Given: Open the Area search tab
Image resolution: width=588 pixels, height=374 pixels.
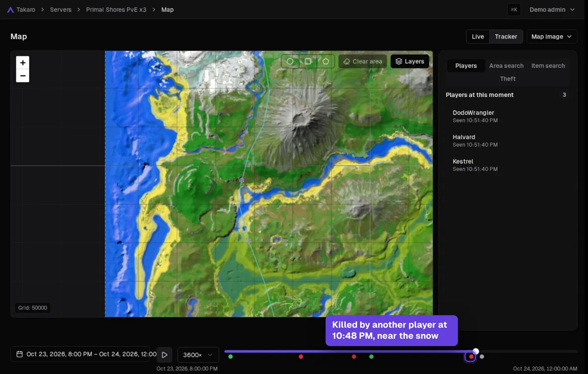Looking at the screenshot, I should click(506, 66).
